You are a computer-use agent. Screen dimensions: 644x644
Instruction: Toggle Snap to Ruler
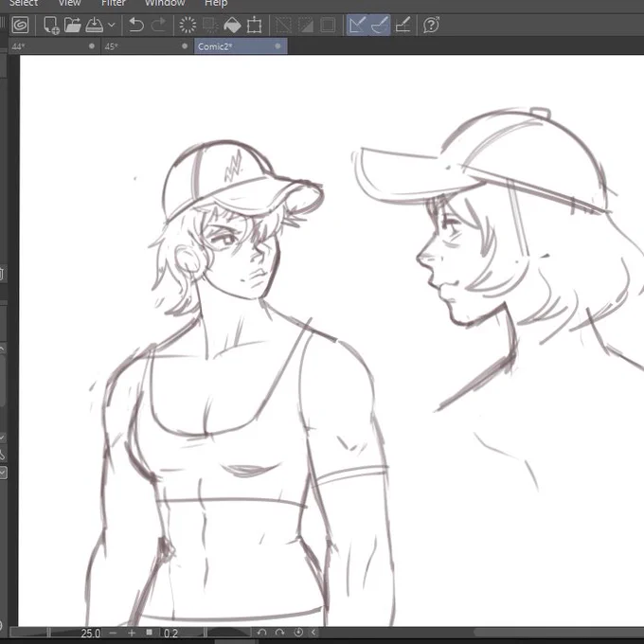click(x=357, y=25)
